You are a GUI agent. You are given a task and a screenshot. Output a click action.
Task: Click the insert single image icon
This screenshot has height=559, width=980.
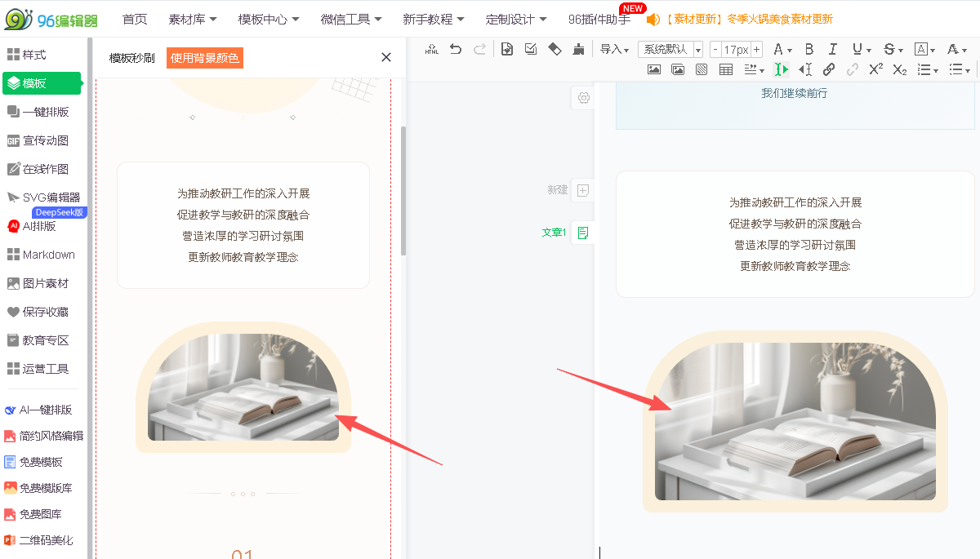[x=653, y=69]
